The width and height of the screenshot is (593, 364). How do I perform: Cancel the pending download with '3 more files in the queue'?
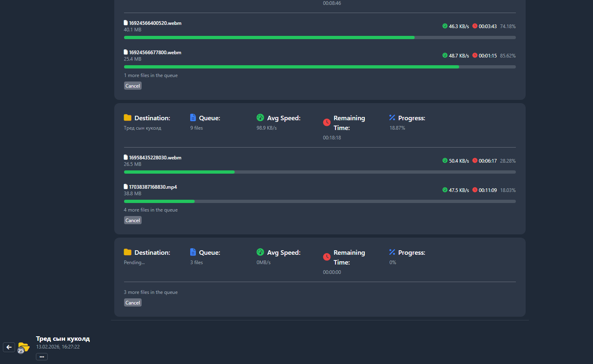click(133, 303)
